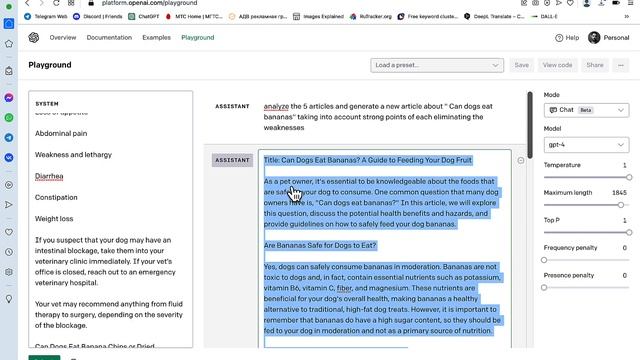
Task: Open the browser main menu icon
Action: (630, 3)
